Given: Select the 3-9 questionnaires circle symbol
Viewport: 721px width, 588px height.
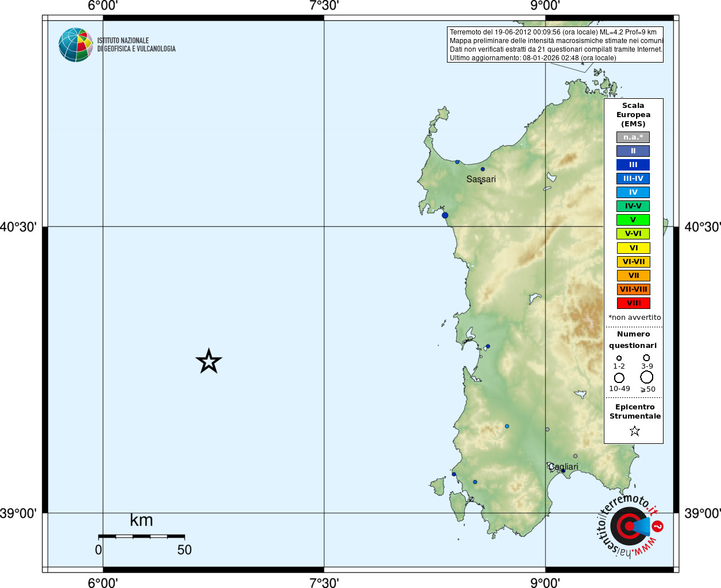Looking at the screenshot, I should tap(646, 358).
